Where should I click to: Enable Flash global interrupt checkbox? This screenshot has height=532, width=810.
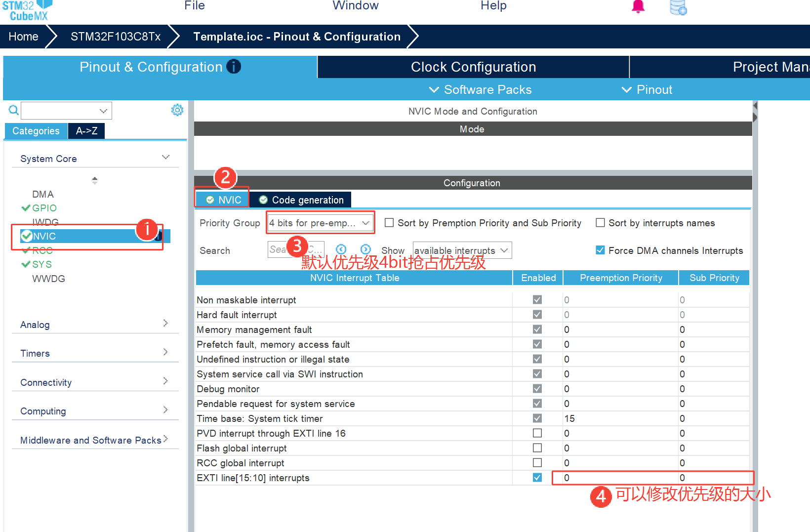[537, 448]
